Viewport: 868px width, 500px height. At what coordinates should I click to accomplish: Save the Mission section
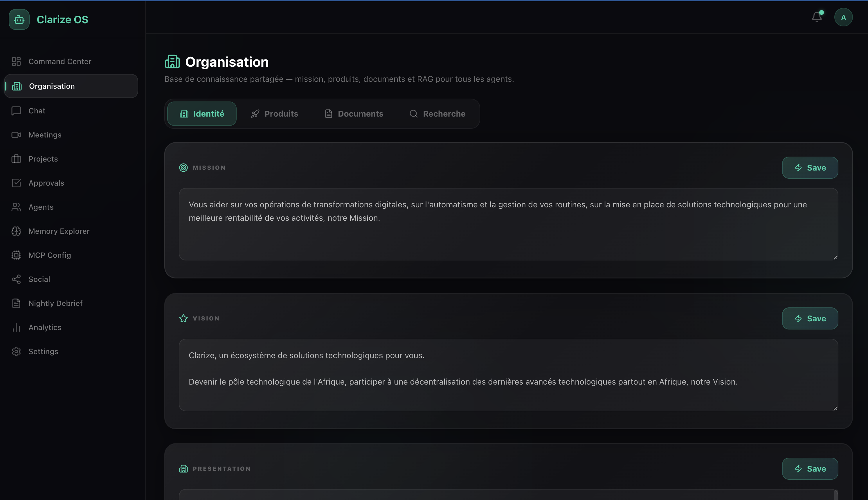pos(810,168)
